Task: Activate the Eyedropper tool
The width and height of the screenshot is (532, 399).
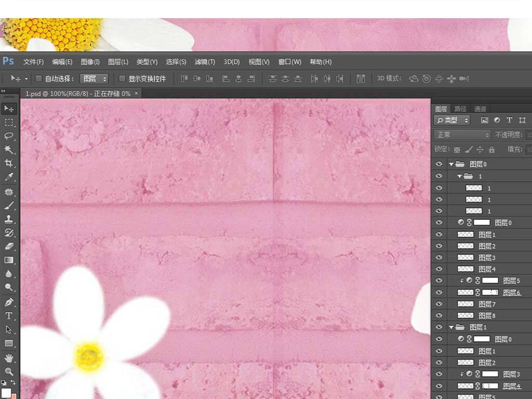Action: tap(9, 177)
